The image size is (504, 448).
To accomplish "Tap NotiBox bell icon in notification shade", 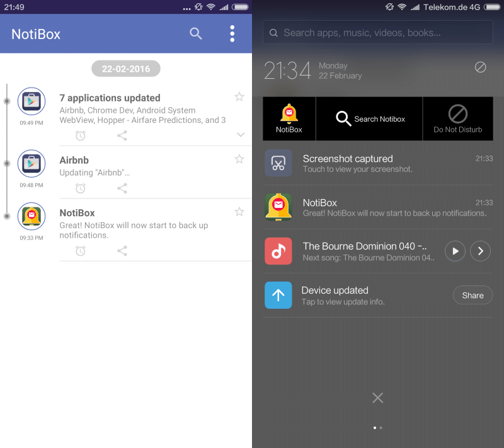I will pos(278,207).
